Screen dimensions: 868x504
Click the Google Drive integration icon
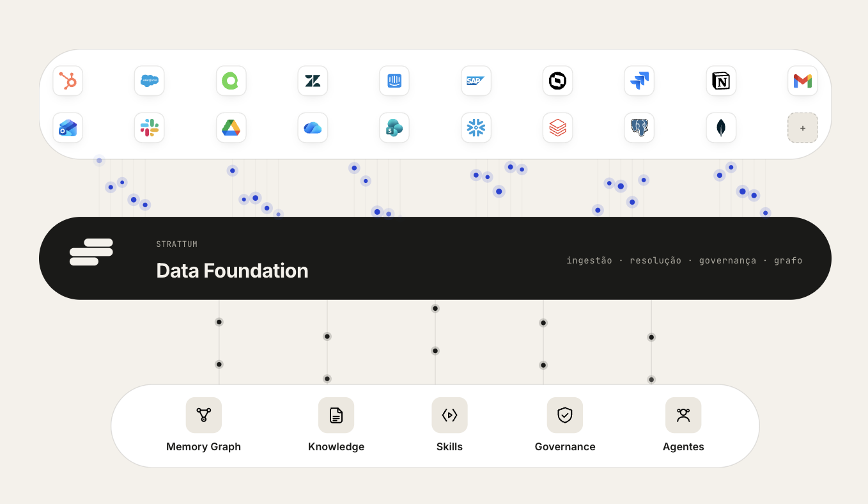click(x=231, y=128)
